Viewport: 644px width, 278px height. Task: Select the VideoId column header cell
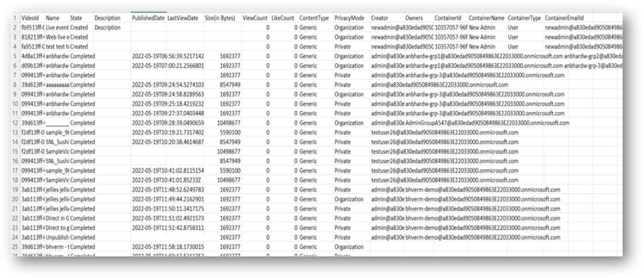tap(32, 18)
